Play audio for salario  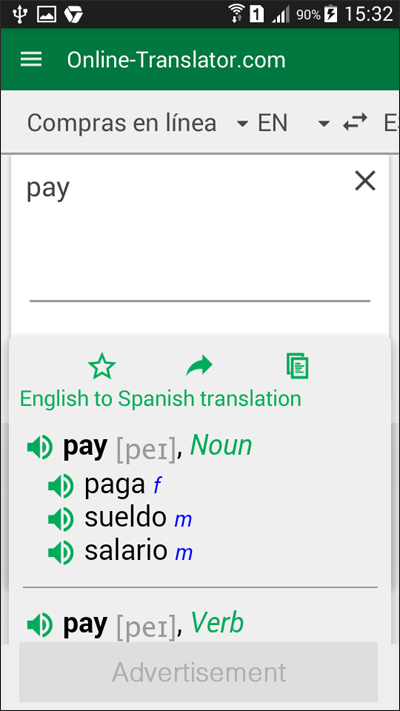click(61, 552)
